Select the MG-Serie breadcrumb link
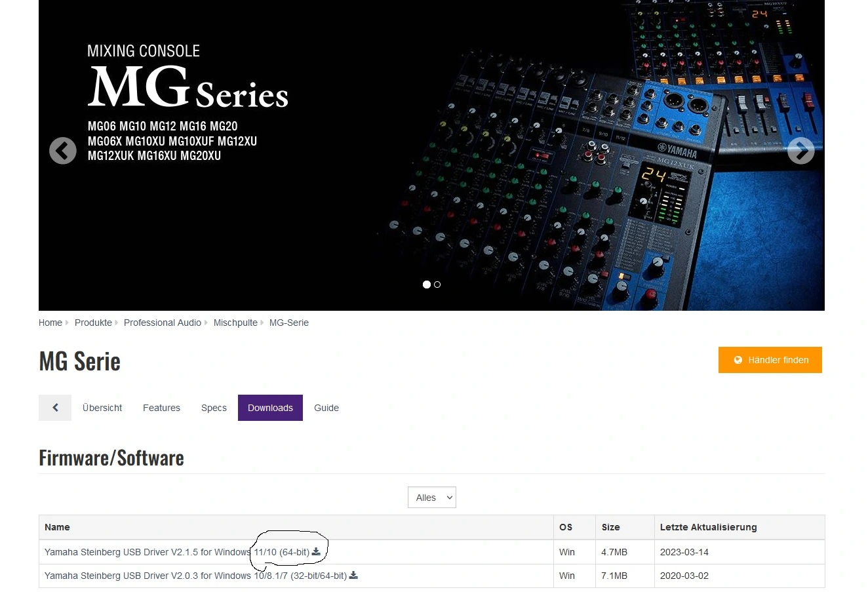Viewport: 868px width, 592px height. 288,323
